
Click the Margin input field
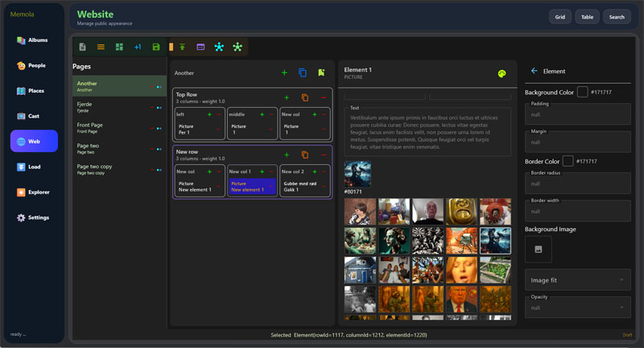577,142
